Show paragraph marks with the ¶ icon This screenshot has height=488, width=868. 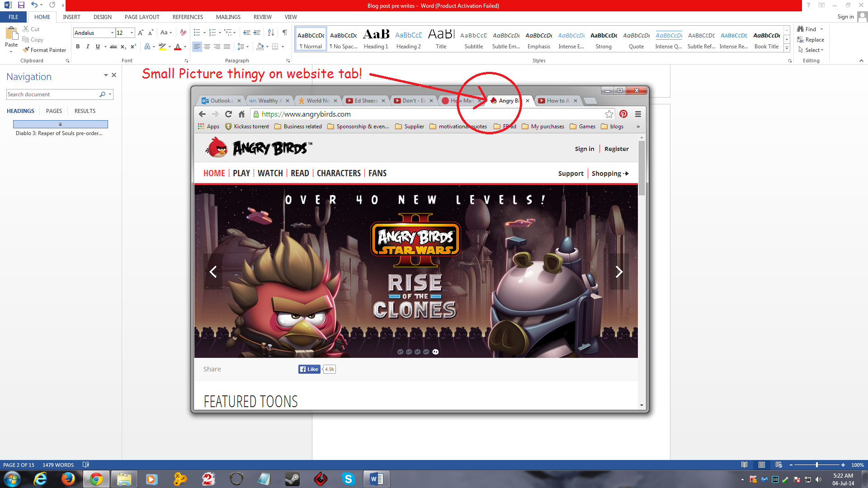tap(284, 33)
